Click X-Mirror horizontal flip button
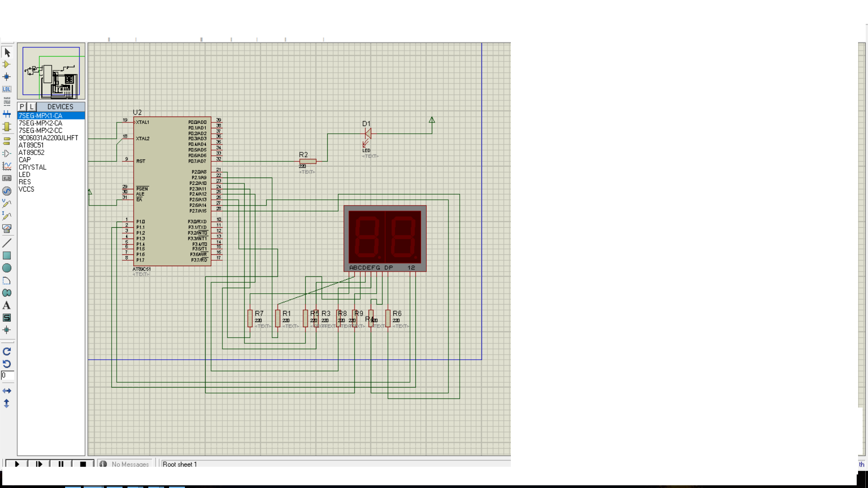 pos(7,391)
